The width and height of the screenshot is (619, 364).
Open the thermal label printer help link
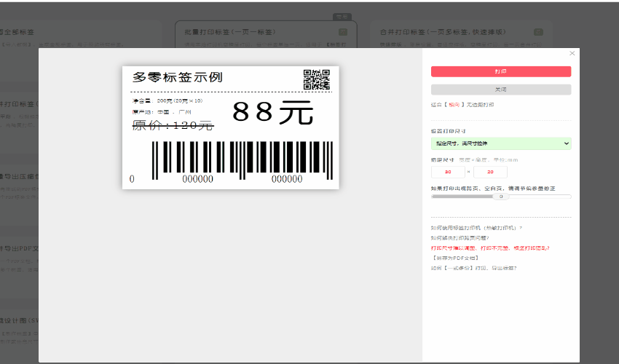point(476,228)
